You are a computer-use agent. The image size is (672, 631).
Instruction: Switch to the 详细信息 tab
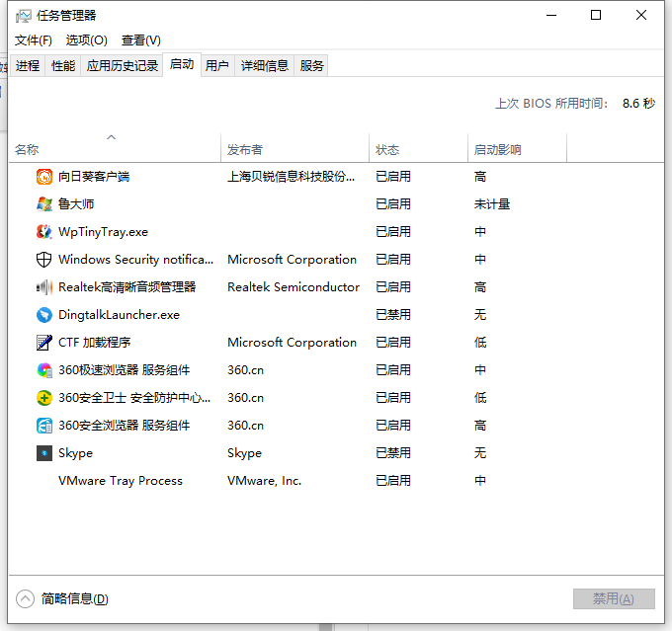(265, 66)
